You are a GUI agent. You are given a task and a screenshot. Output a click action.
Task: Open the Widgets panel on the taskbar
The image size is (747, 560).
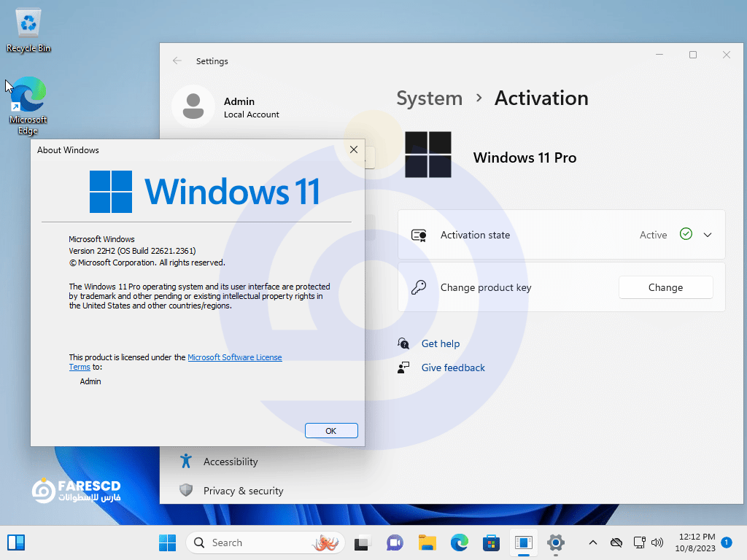point(16,542)
